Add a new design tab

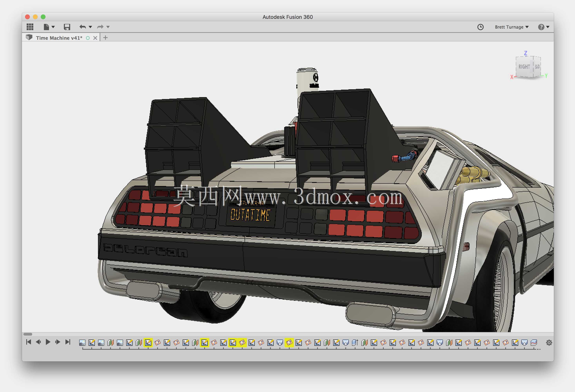click(x=105, y=38)
